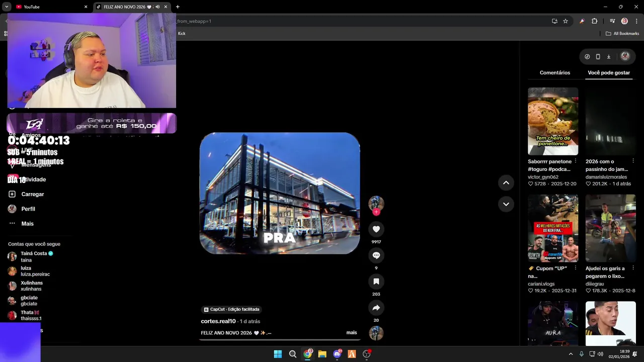Expand the caption with 'mais'
This screenshot has height=362, width=644.
click(x=352, y=333)
